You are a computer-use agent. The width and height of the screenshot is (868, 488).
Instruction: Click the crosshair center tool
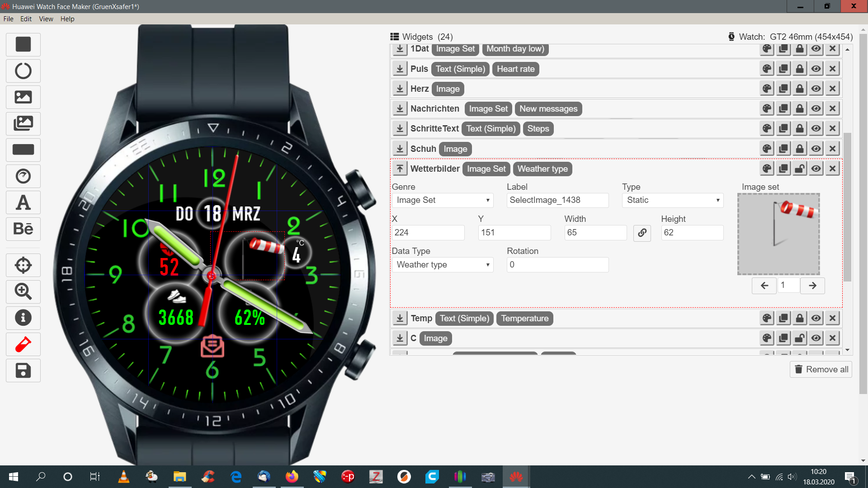23,265
